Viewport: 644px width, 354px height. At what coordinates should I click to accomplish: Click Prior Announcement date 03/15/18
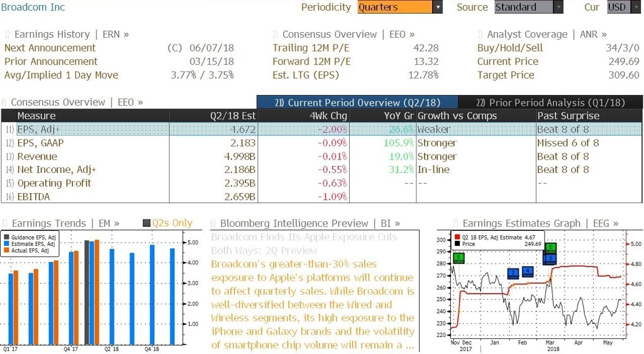click(x=211, y=61)
